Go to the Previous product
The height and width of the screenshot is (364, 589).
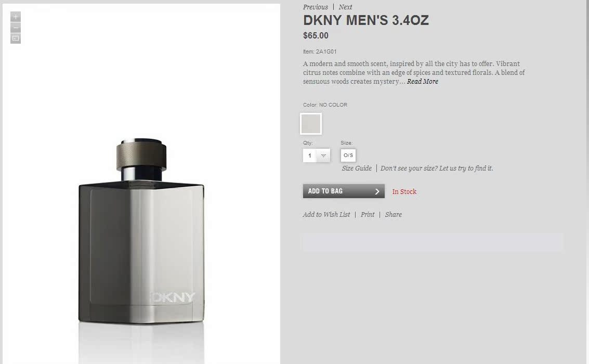click(x=315, y=7)
